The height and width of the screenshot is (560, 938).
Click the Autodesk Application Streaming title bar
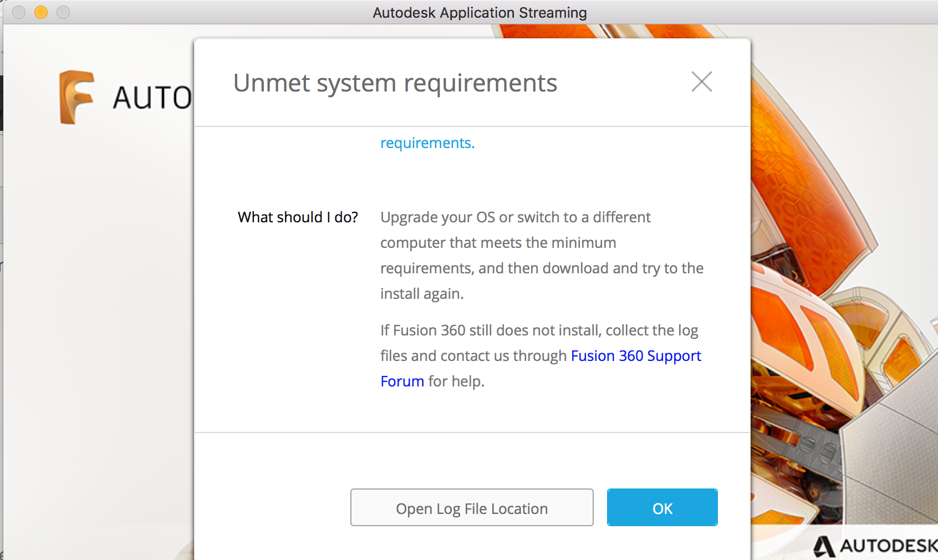pyautogui.click(x=480, y=12)
